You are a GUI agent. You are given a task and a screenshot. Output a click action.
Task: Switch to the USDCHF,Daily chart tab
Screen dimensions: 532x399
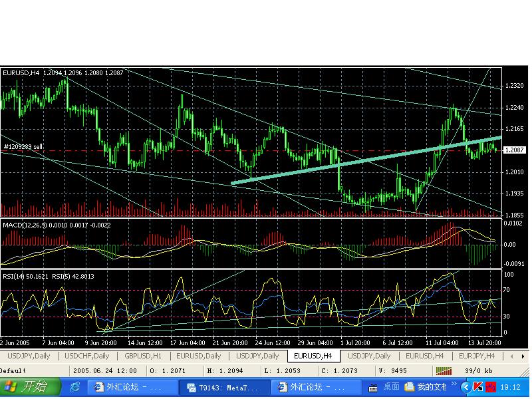click(x=87, y=356)
